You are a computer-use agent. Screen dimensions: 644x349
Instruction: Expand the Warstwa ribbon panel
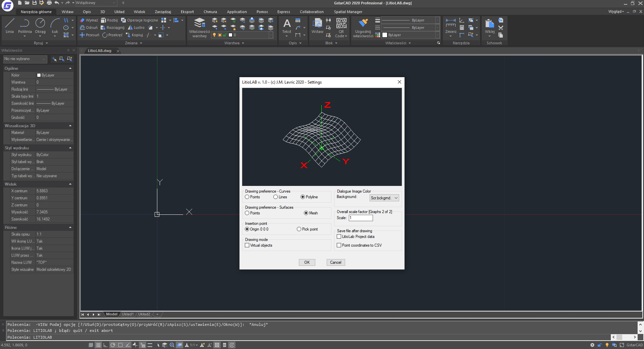[x=234, y=43]
